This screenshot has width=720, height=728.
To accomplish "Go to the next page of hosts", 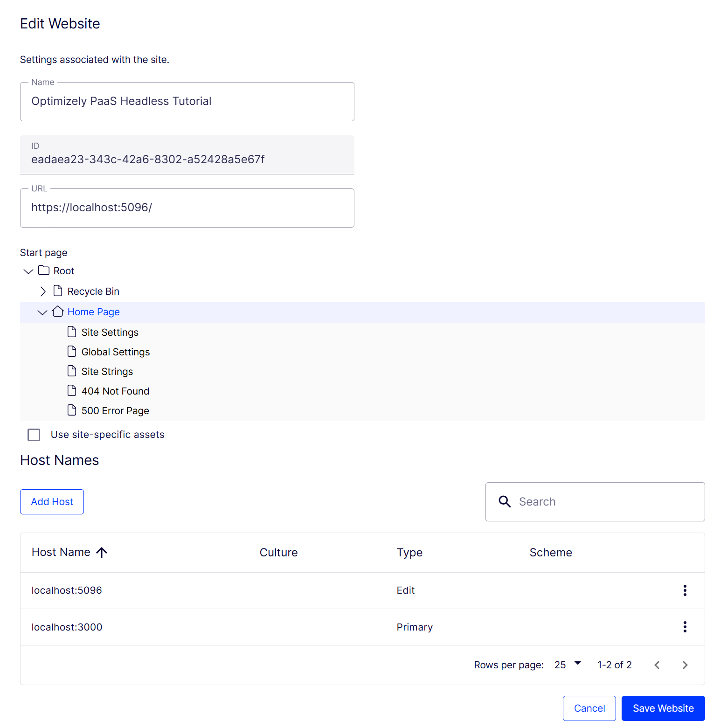I will [685, 665].
